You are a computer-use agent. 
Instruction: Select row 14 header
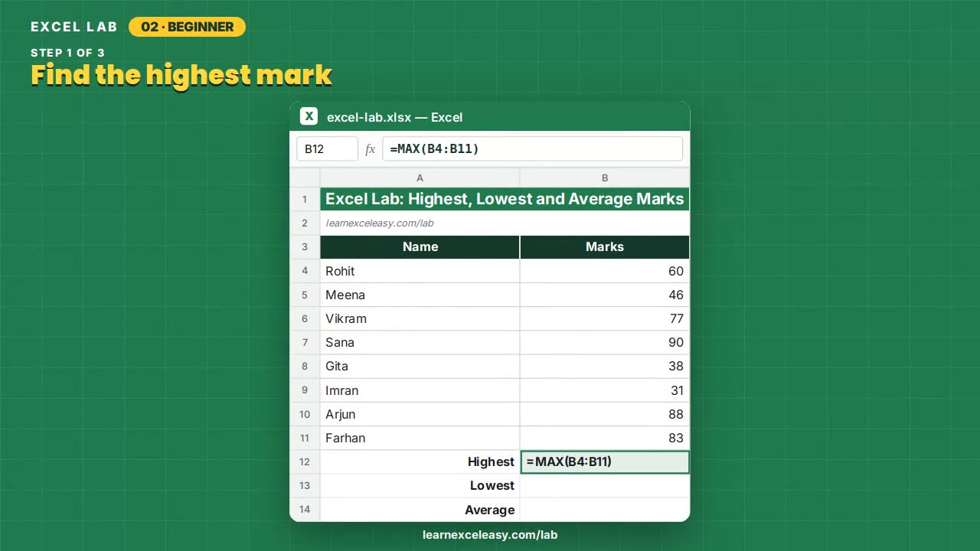click(305, 510)
